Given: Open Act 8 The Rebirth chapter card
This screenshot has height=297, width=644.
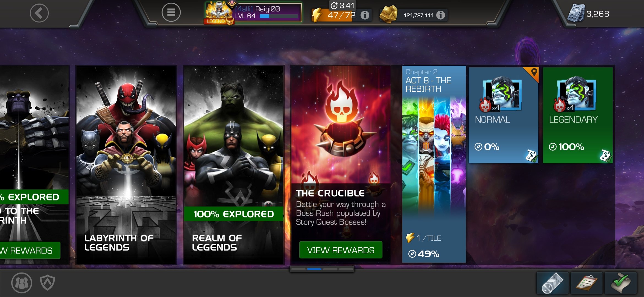Looking at the screenshot, I should 434,164.
